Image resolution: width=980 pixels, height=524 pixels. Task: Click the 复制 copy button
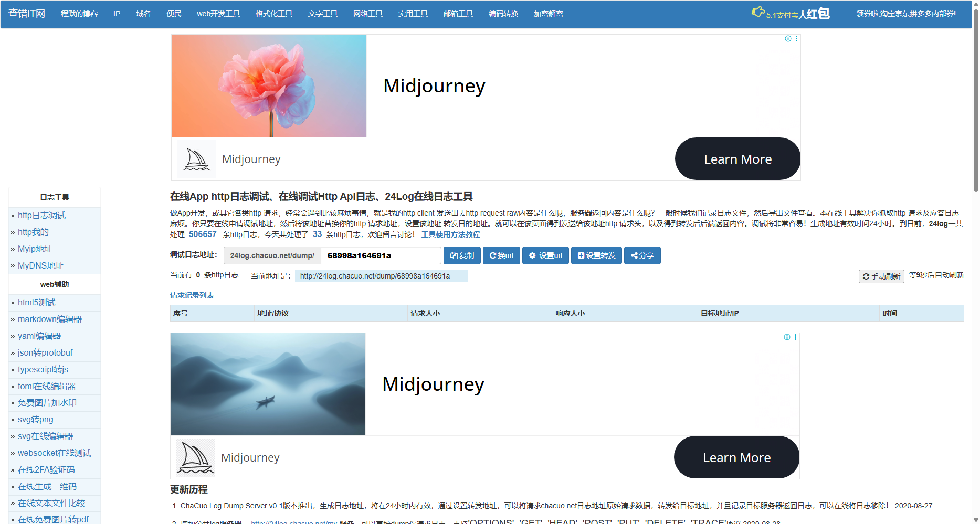tap(462, 255)
